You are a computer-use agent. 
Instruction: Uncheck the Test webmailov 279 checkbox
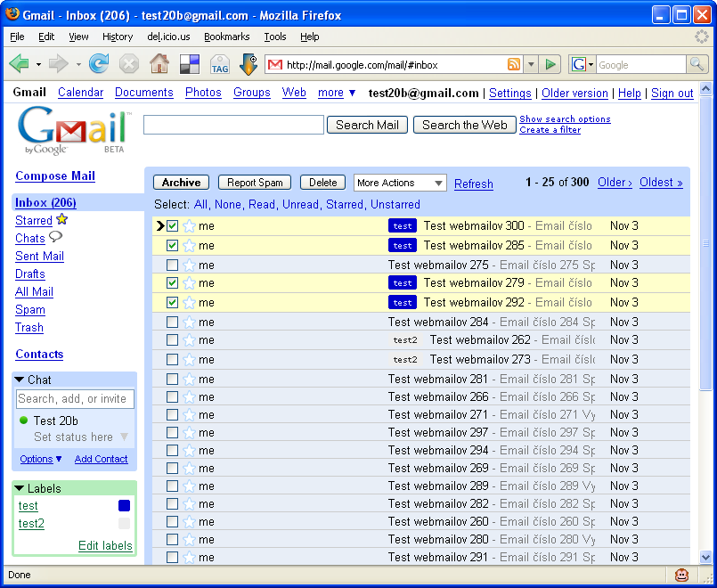pyautogui.click(x=172, y=283)
